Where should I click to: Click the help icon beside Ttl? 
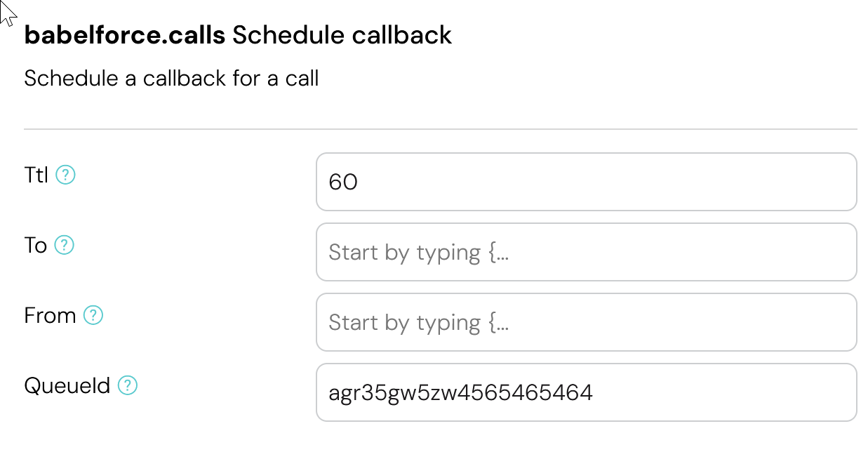coord(65,175)
